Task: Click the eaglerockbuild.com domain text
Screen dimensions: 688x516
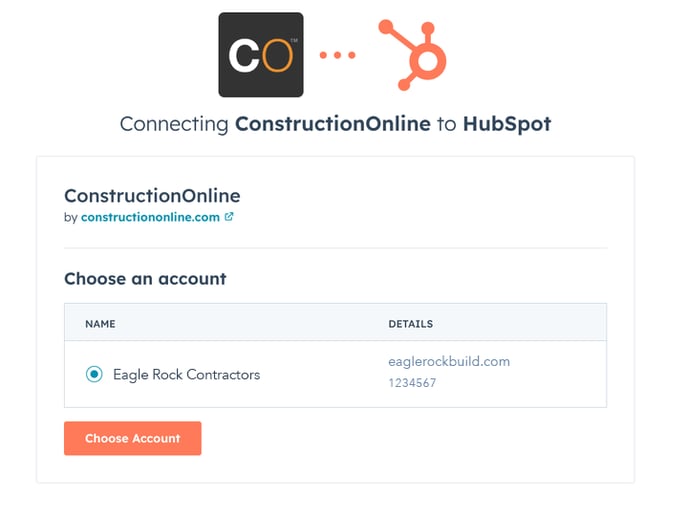Action: tap(449, 362)
